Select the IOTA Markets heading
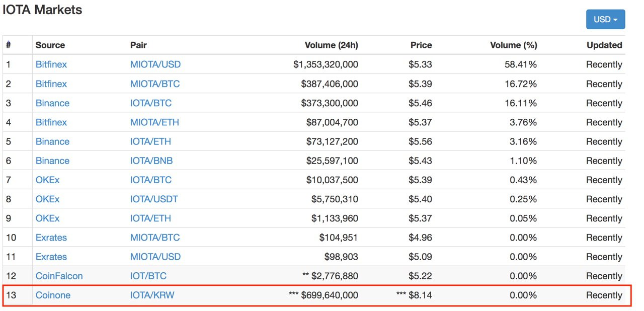The image size is (644, 311). (x=42, y=9)
